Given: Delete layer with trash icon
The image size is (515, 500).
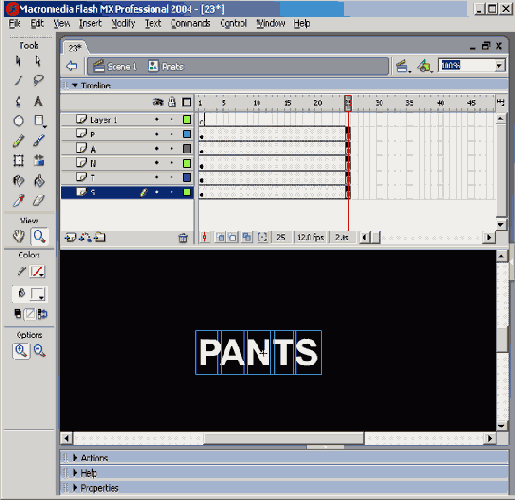Looking at the screenshot, I should 183,238.
